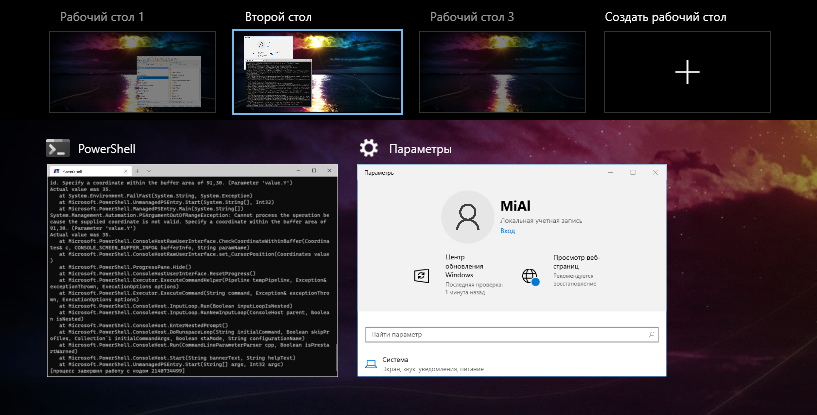The height and width of the screenshot is (415, 817).
Task: Click the Рабочий стол 3 label
Action: (x=472, y=18)
